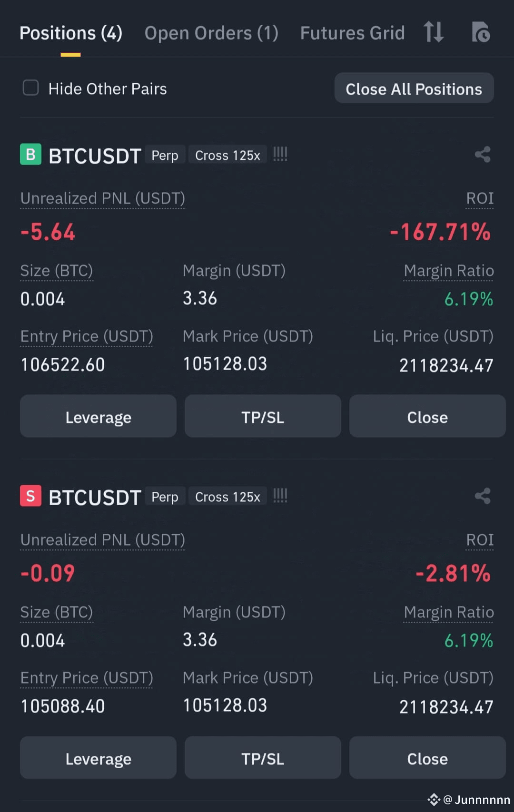Share the BTCUSDT short position
The height and width of the screenshot is (812, 514).
pos(483,496)
